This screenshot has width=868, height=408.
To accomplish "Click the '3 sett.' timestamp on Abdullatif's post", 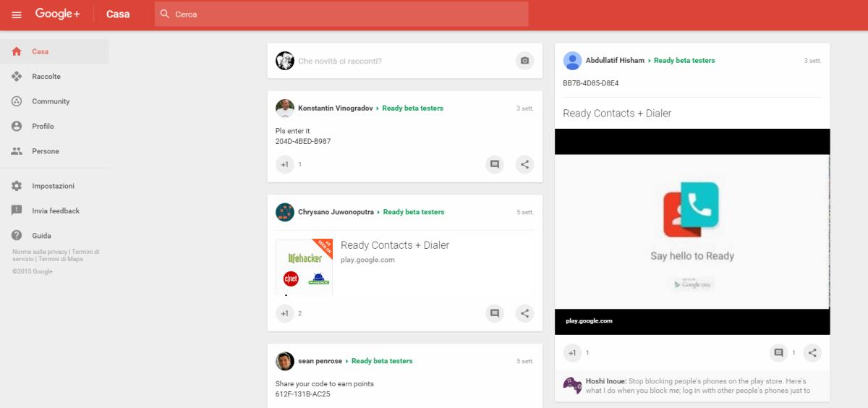I will point(813,61).
